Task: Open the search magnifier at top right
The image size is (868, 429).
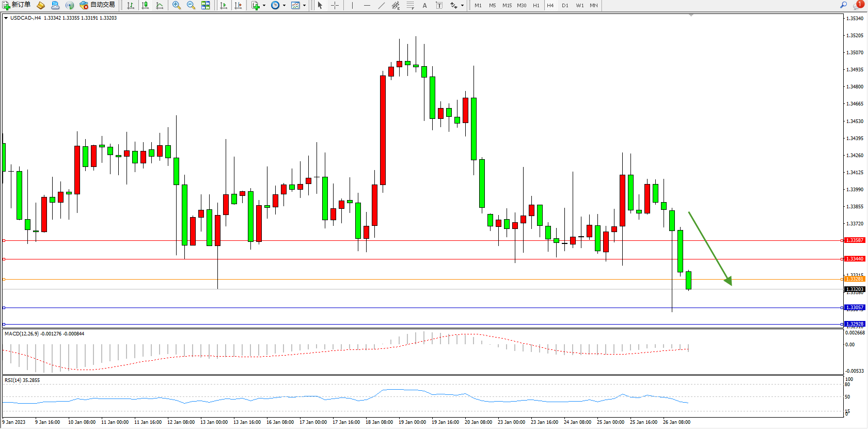Action: point(843,5)
